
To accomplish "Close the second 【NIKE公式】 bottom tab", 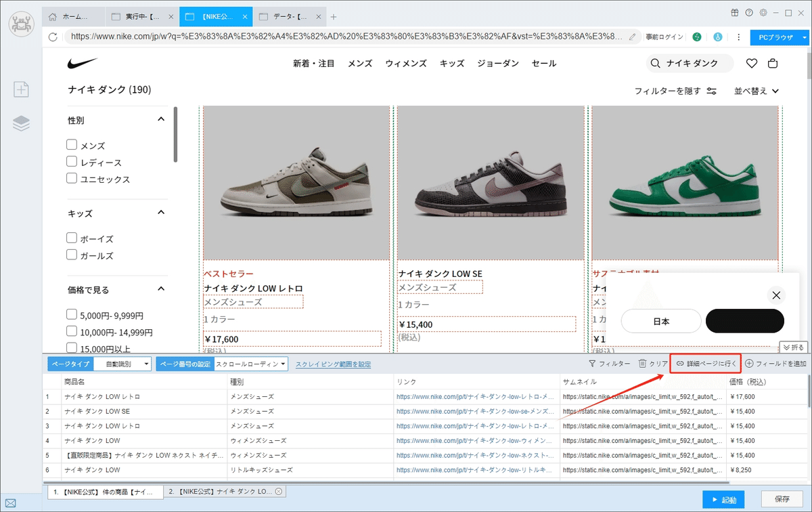I will point(279,491).
